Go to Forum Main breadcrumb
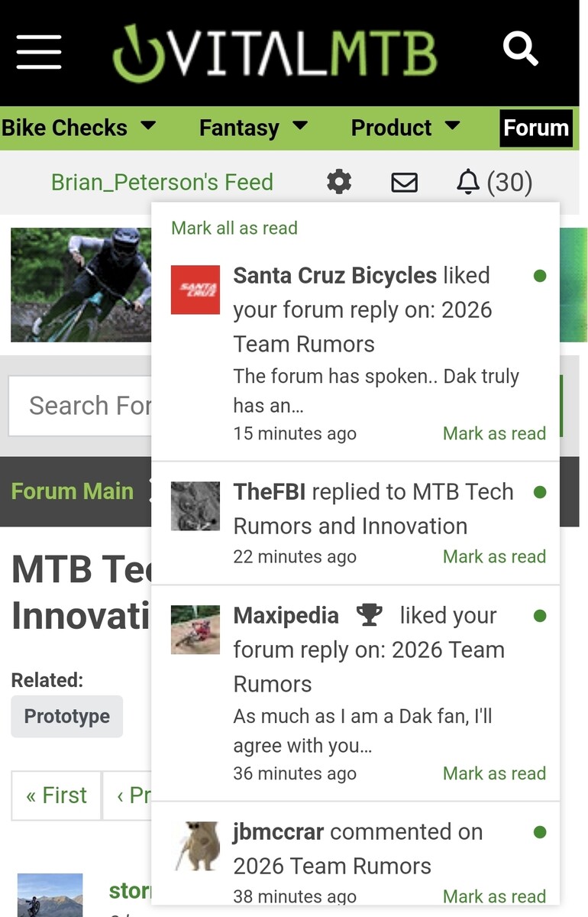Screen dimensions: 588x917 pos(73,491)
